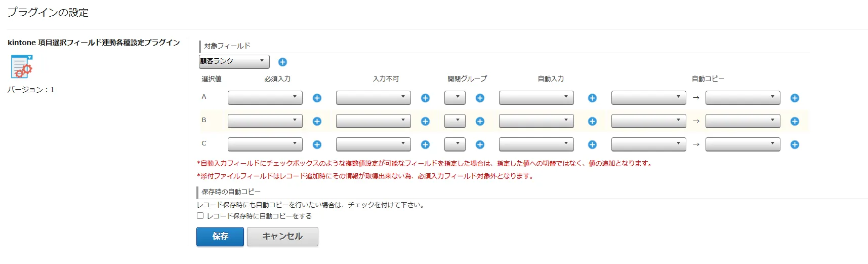Add auto-copy pair for row A
868x264 pixels.
coord(795,98)
